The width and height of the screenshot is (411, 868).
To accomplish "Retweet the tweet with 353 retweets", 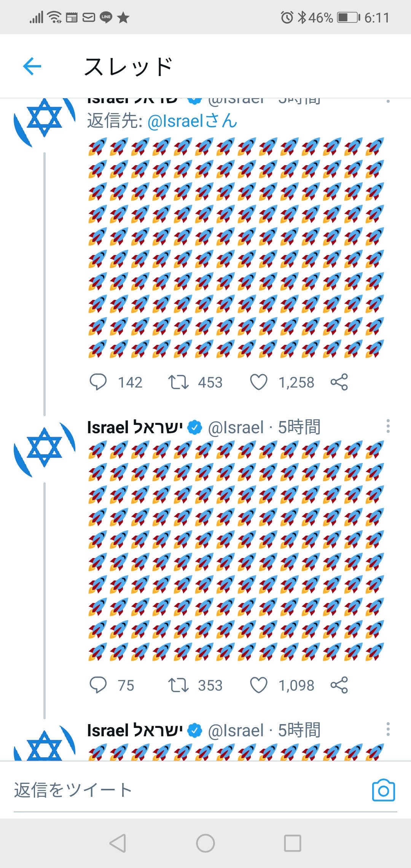I will [x=178, y=685].
